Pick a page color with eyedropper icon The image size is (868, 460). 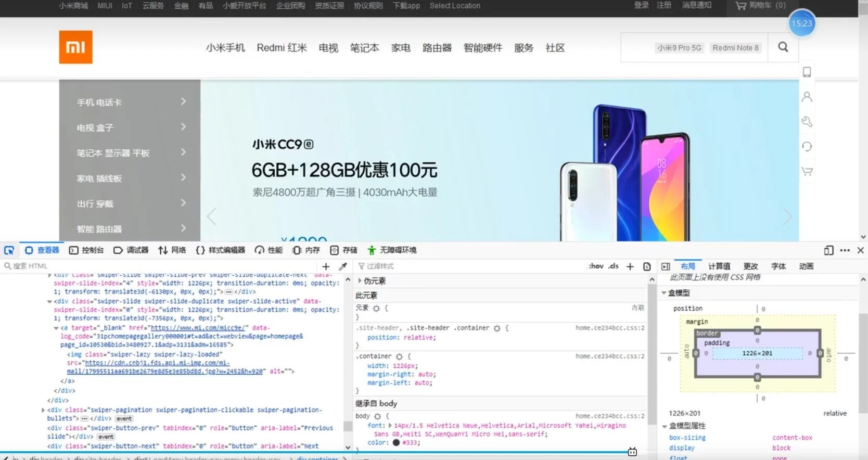tap(342, 266)
